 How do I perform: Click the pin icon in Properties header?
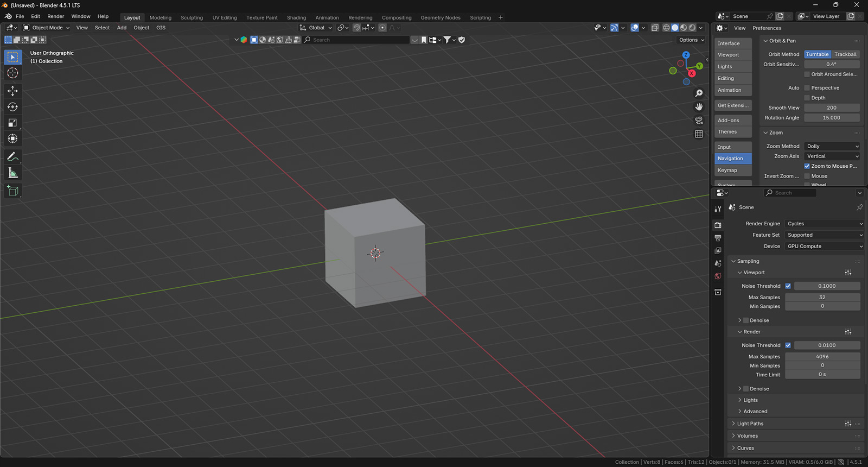859,207
